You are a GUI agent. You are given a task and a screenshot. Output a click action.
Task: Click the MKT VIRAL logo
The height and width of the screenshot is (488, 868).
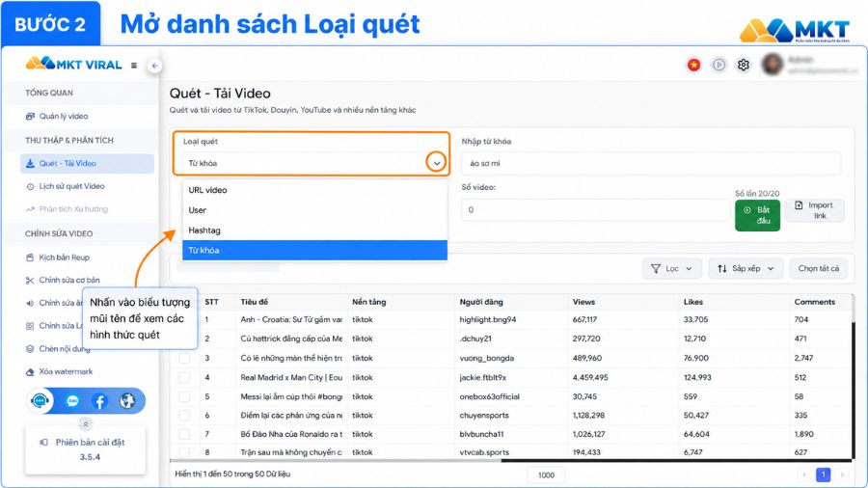coord(73,64)
